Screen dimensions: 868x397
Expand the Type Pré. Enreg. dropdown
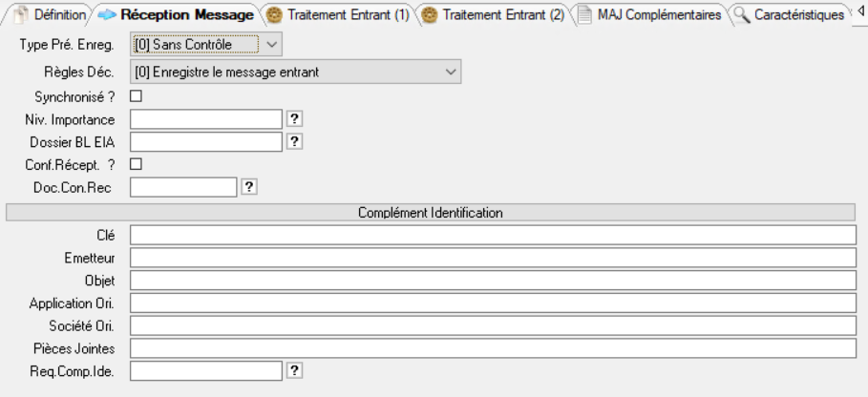pyautogui.click(x=271, y=44)
